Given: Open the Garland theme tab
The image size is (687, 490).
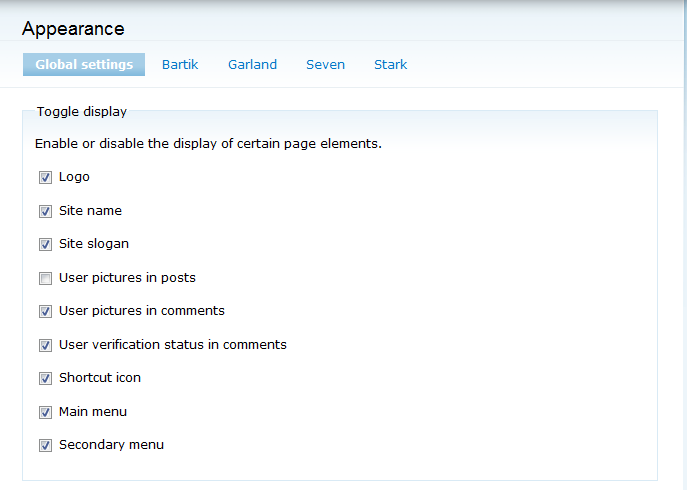Looking at the screenshot, I should [252, 64].
